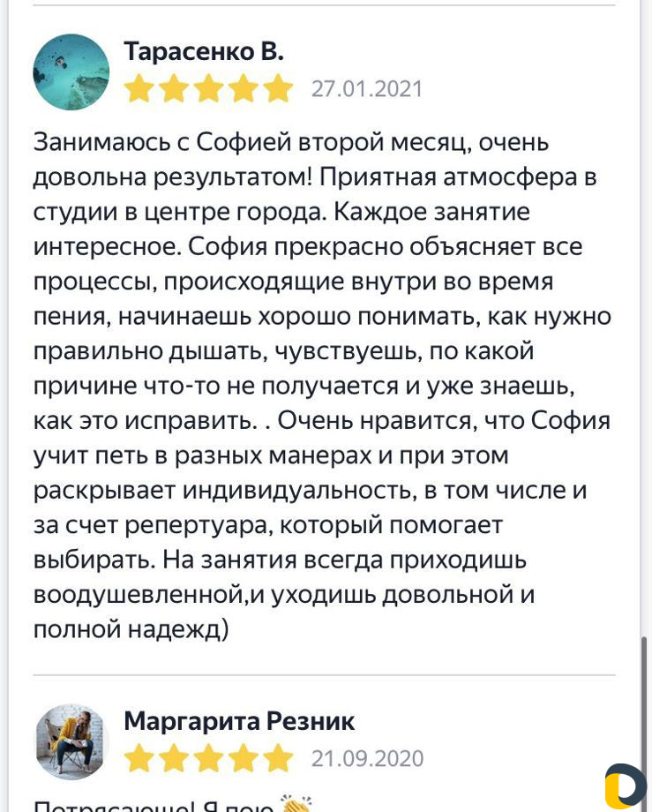652x812 pixels.
Task: Open Маргарита Резник profile photo
Action: (x=71, y=741)
